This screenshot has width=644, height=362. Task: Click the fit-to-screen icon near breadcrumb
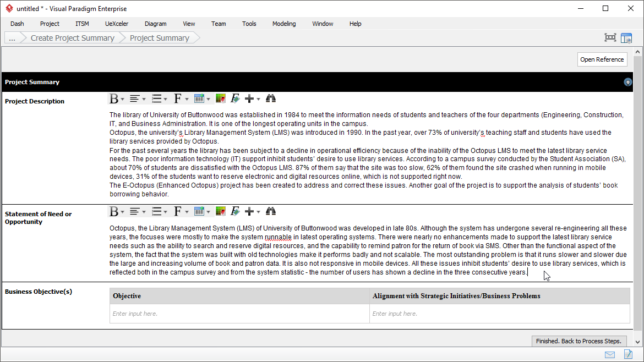[610, 38]
